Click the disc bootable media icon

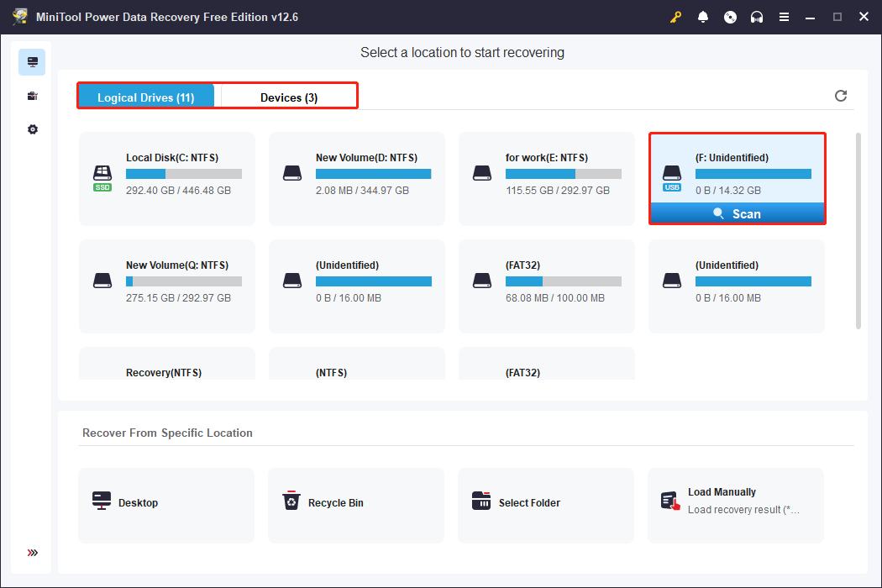click(730, 17)
